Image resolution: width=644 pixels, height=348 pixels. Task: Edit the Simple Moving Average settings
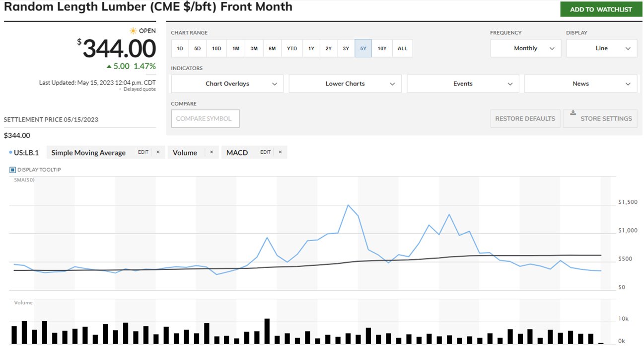pos(143,152)
